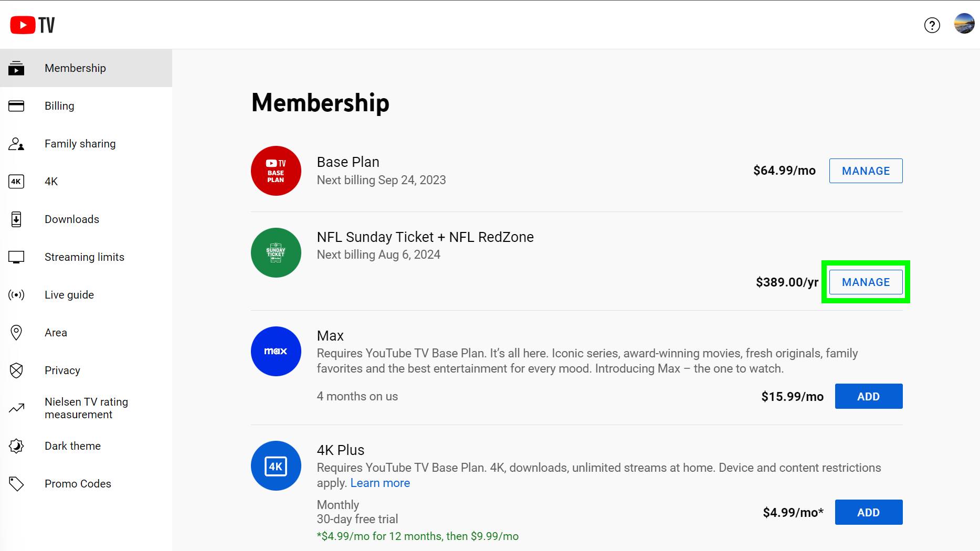
Task: Click the Live guide broadcast icon
Action: (16, 295)
